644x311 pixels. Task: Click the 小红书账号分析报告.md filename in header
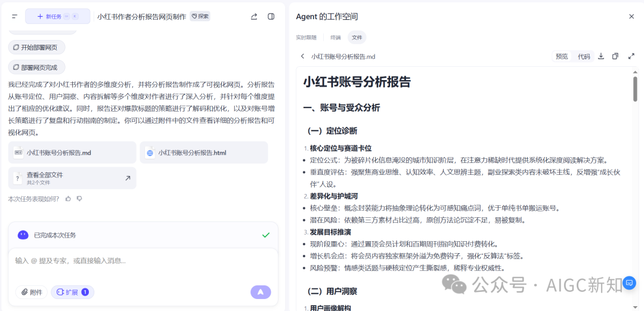pyautogui.click(x=343, y=56)
